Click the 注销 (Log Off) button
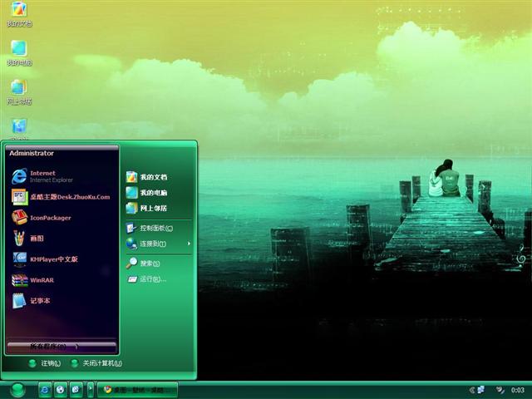Viewport: 532px width, 399px height. (x=45, y=363)
